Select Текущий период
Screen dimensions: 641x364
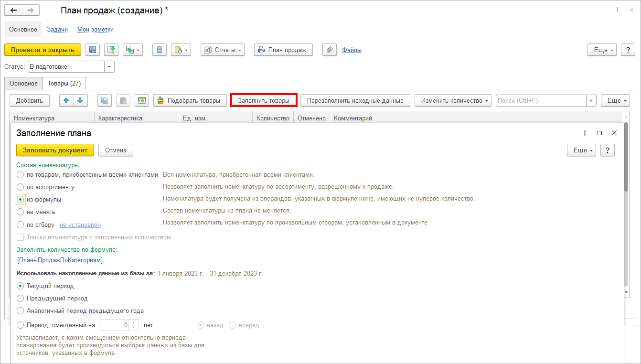45,286
